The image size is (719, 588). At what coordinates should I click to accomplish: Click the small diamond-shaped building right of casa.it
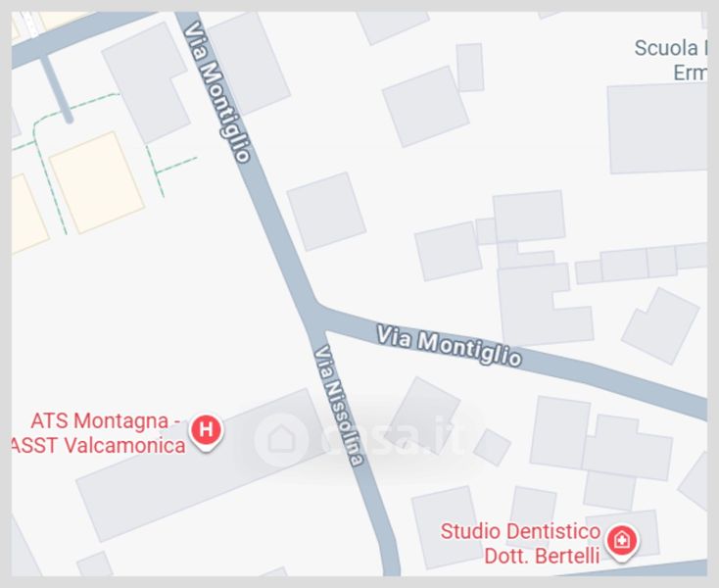click(x=492, y=447)
